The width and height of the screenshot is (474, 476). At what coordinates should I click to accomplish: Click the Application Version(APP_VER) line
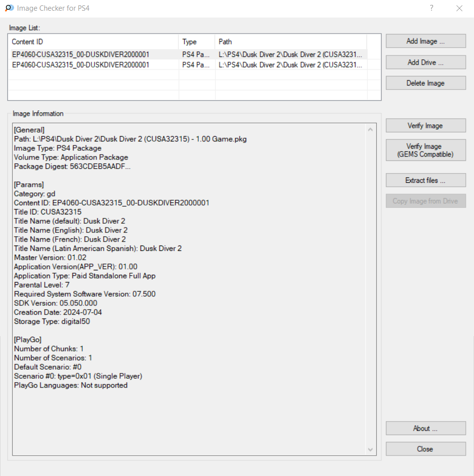coord(75,266)
